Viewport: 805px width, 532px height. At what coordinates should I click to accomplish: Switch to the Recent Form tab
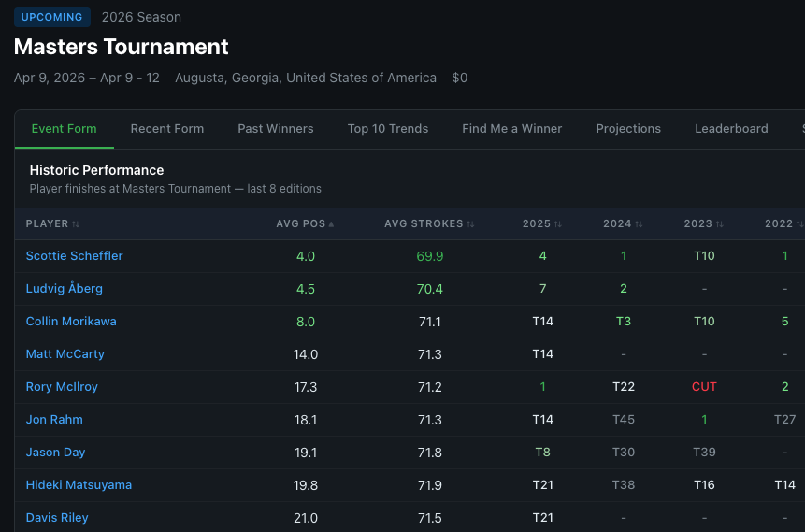coord(166,129)
